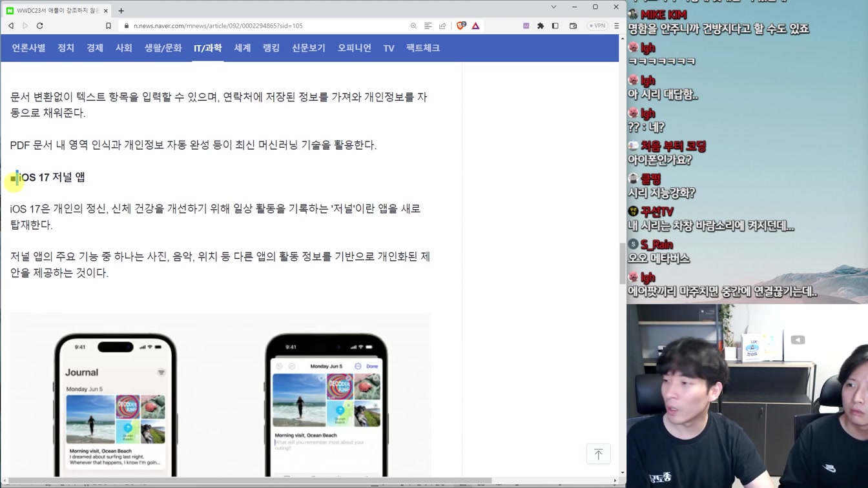Click the paragraph starting 'iOS 17은 개인의 정신'
The height and width of the screenshot is (488, 868).
tap(216, 217)
